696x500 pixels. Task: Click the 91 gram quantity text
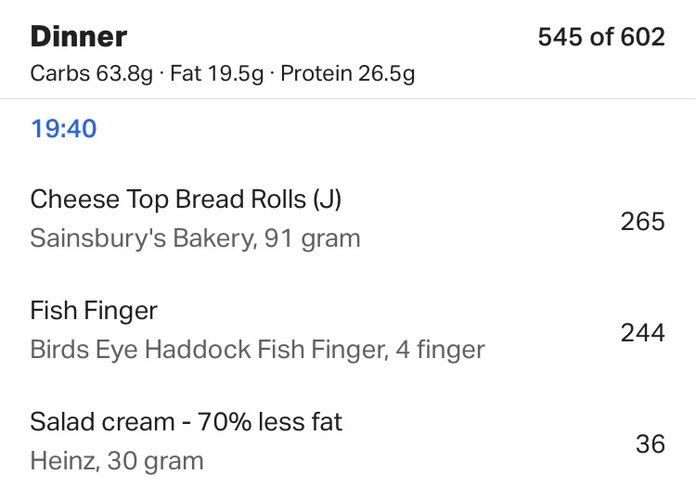coord(312,238)
